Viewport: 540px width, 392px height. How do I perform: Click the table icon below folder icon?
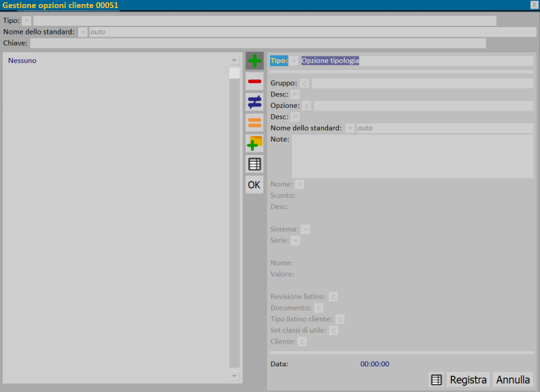pyautogui.click(x=254, y=164)
